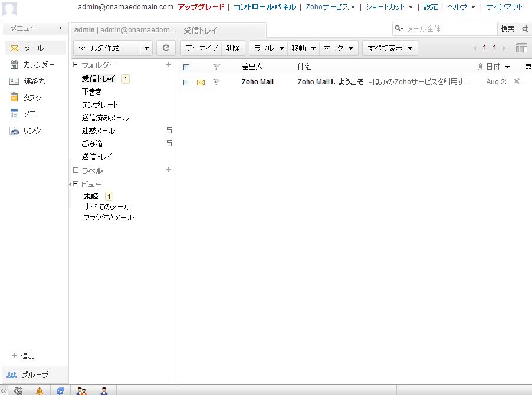Open 設定 settings link
The width and height of the screenshot is (532, 395).
click(x=431, y=7)
